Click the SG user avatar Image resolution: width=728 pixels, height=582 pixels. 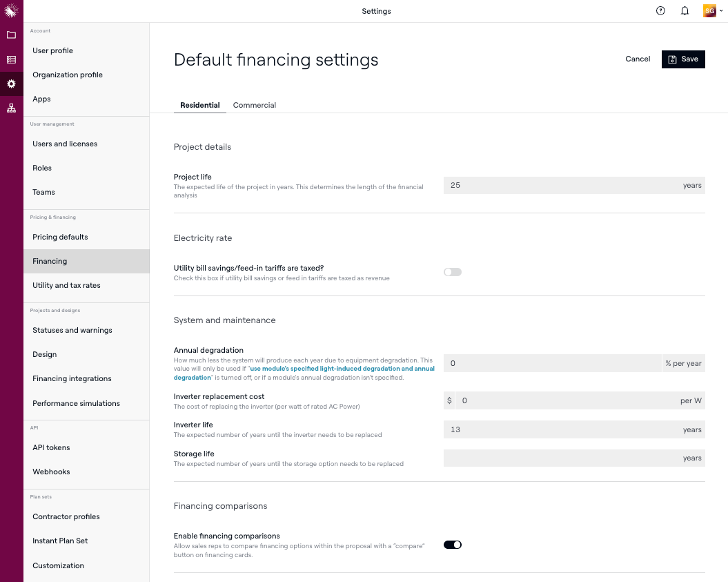[709, 11]
